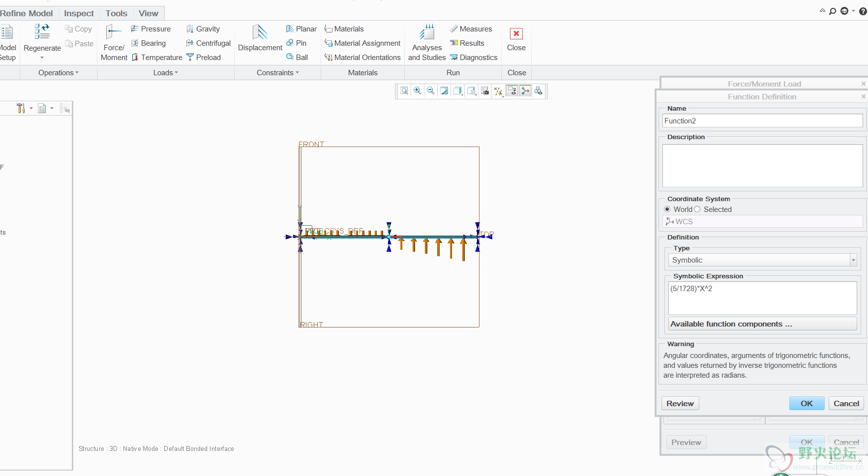Click the Description text area
868x476 pixels.
(763, 166)
